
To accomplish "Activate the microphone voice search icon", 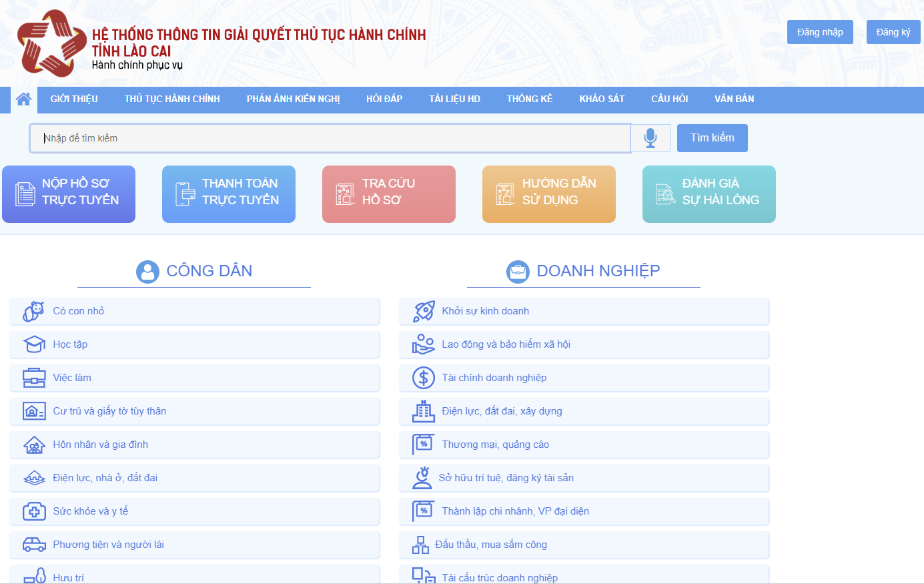I will [650, 138].
